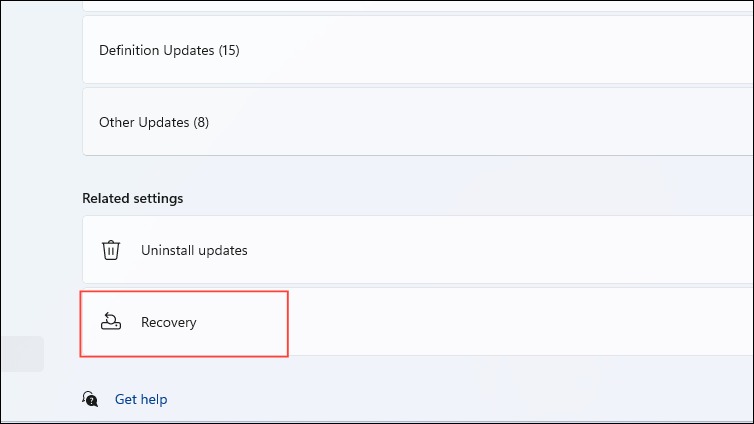Click the Get help chat icon

[90, 399]
